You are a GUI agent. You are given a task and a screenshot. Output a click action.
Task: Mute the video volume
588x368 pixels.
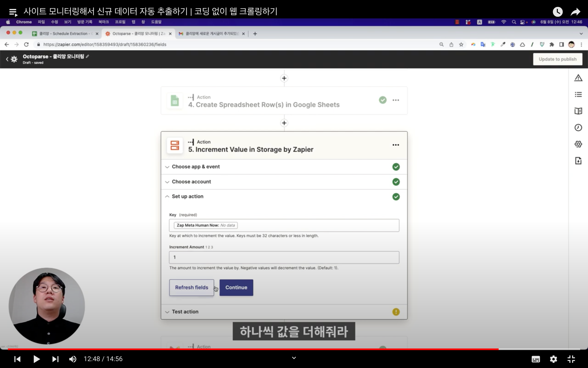(x=73, y=359)
